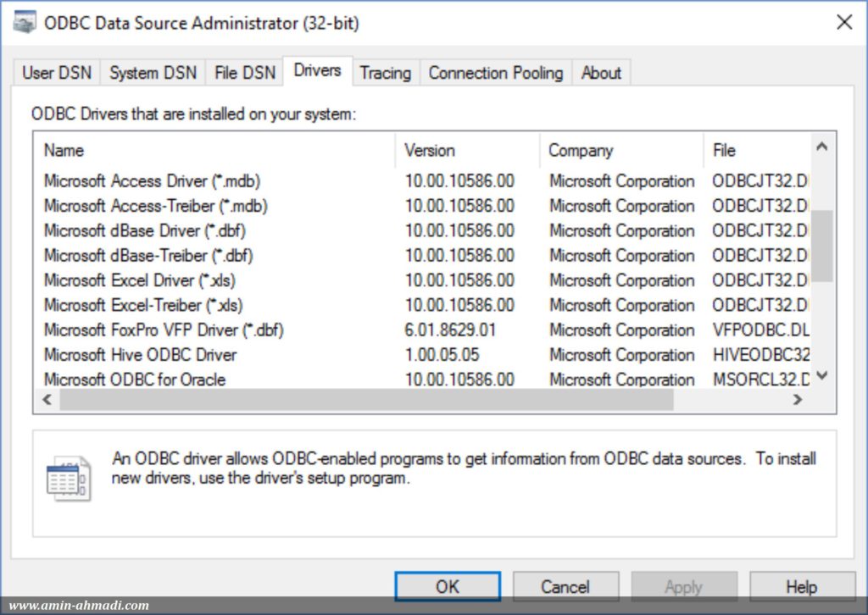This screenshot has width=868, height=615.
Task: Open the Tracing tab
Action: click(386, 73)
